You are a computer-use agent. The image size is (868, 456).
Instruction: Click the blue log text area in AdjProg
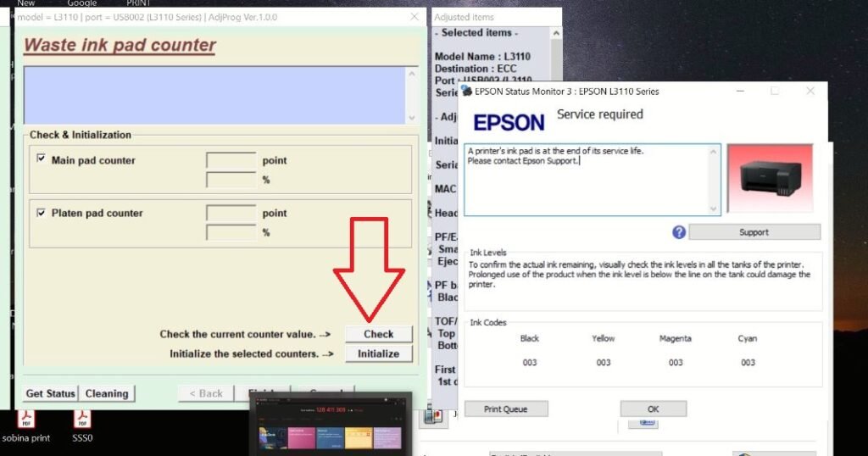click(x=214, y=95)
